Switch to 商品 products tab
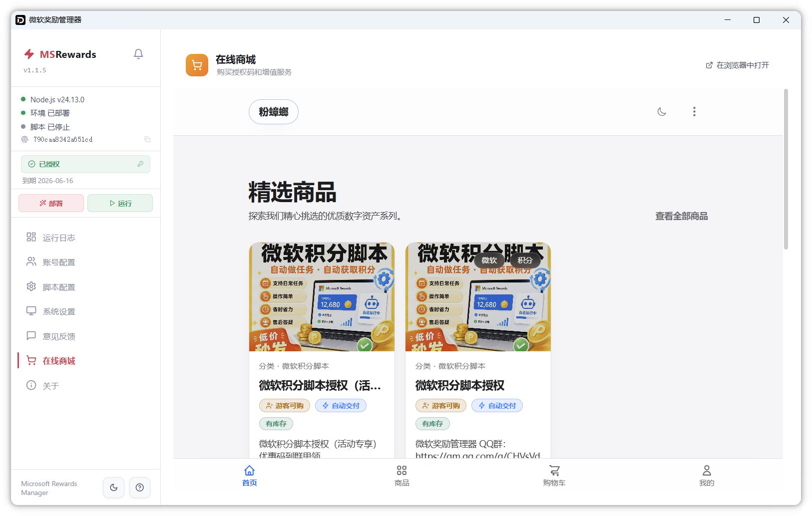Screen dimensions: 812x516 coord(402,476)
